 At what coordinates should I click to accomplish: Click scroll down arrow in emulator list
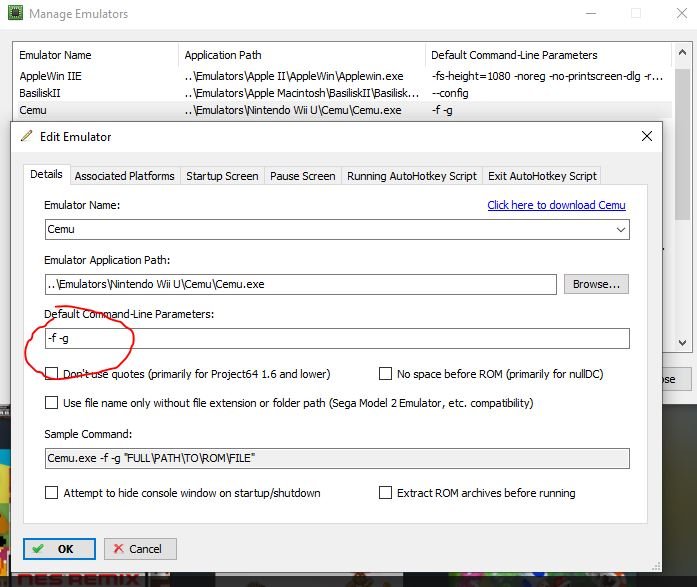pos(682,343)
